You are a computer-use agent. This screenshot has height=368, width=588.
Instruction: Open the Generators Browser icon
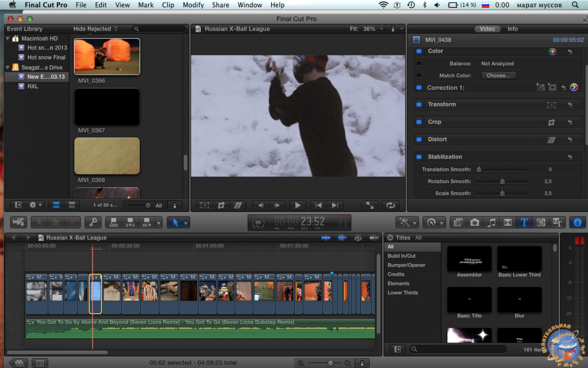coord(540,222)
